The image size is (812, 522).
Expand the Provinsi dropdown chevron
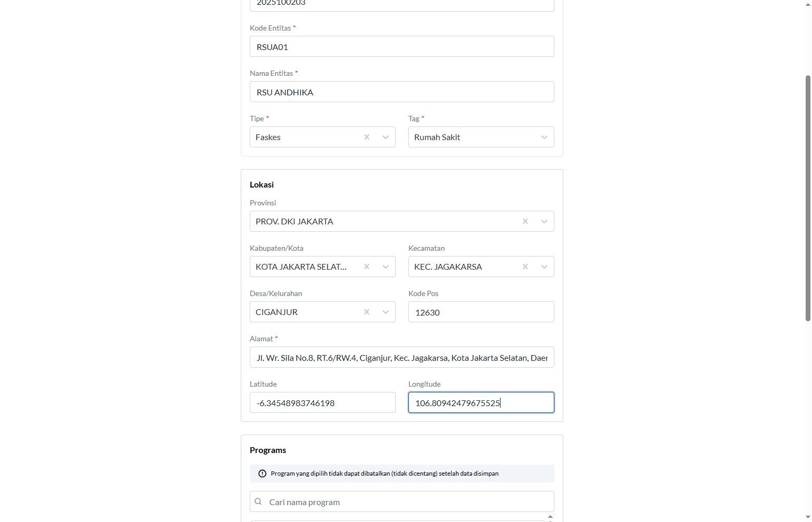tap(544, 221)
